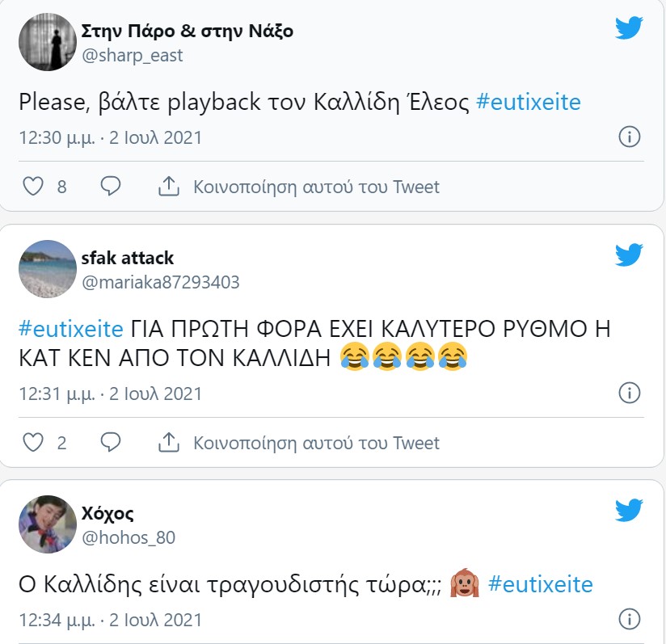Share the sharp_east tweet via Κοινοποίηση link
666x644 pixels.
(299, 187)
